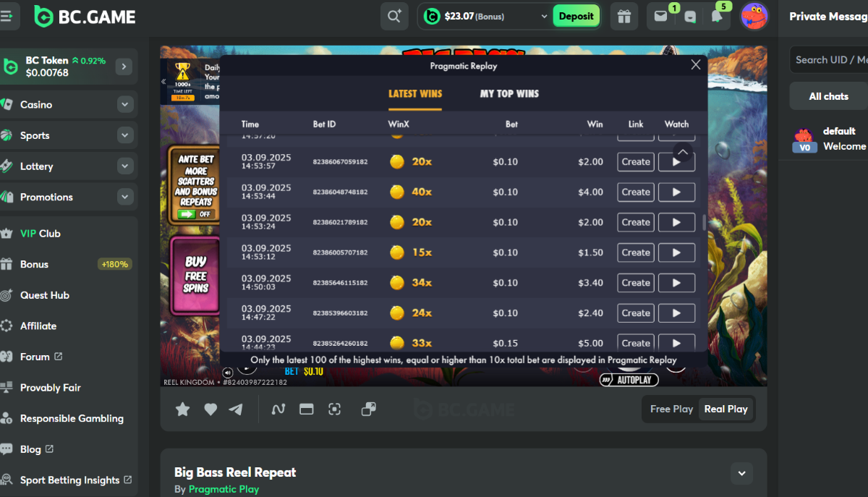Click the $3.40 win amount
This screenshot has width=868, height=497.
pyautogui.click(x=590, y=283)
